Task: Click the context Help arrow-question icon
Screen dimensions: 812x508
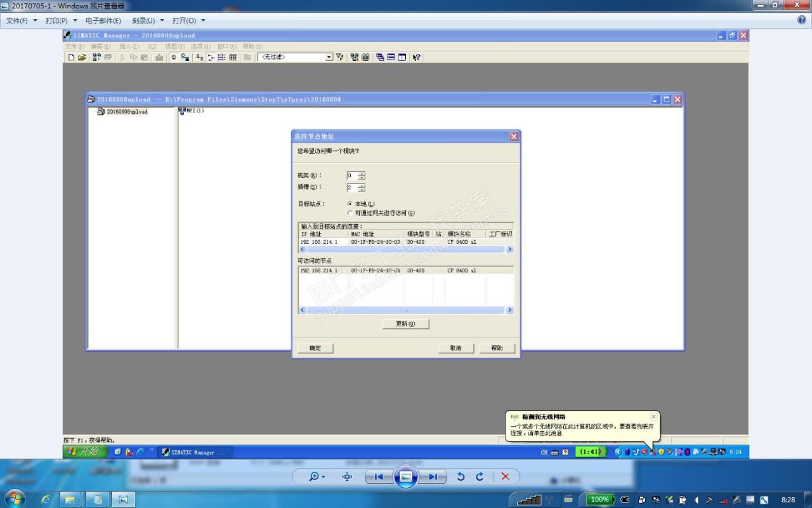Action: tap(417, 57)
